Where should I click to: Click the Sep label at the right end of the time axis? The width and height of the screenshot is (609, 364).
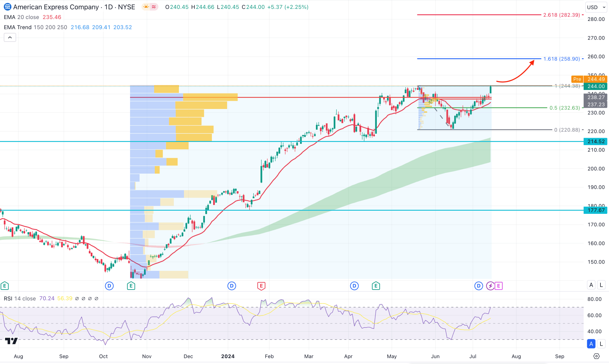pos(560,356)
